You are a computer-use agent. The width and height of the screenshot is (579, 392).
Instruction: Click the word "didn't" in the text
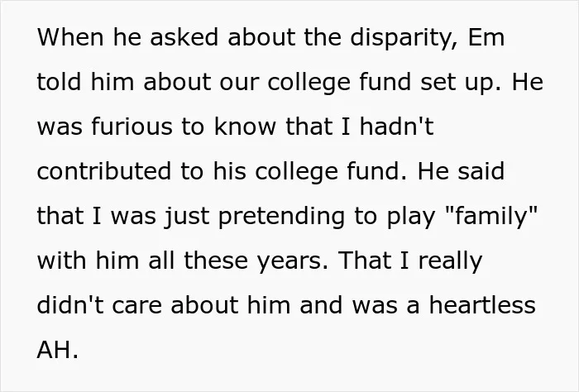(x=70, y=305)
